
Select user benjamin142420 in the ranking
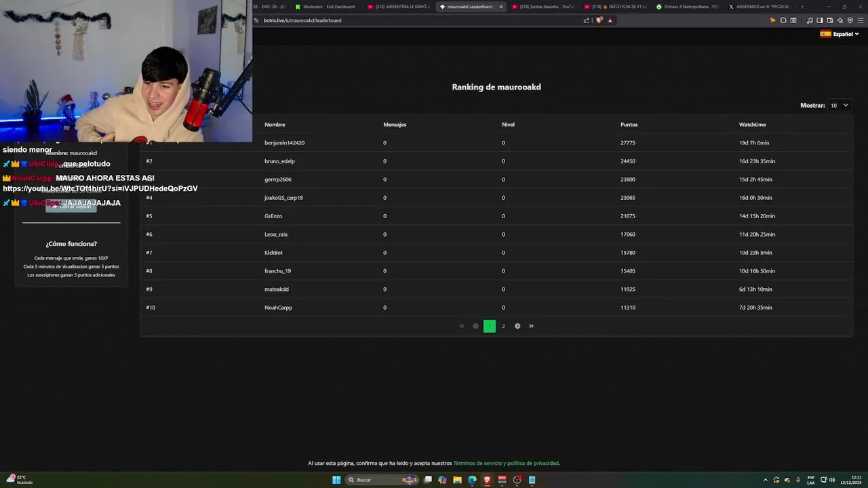(284, 143)
